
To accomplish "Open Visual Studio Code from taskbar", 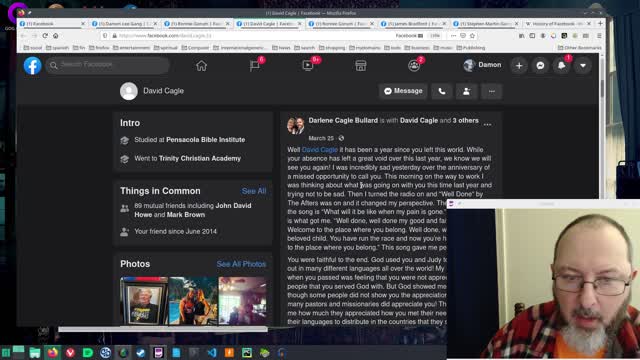I will tap(211, 352).
